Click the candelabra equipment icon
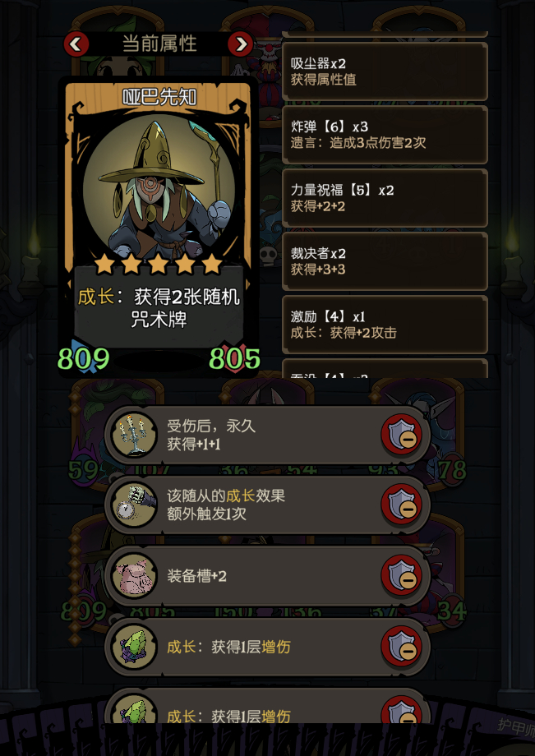 tap(135, 434)
